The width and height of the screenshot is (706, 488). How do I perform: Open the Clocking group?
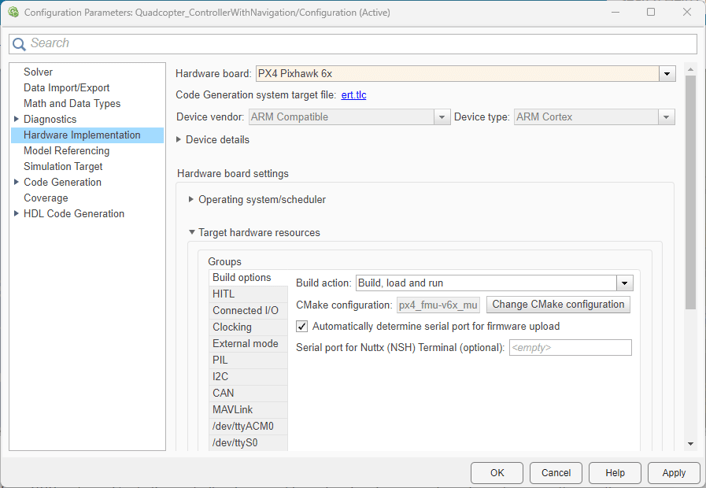pos(248,327)
